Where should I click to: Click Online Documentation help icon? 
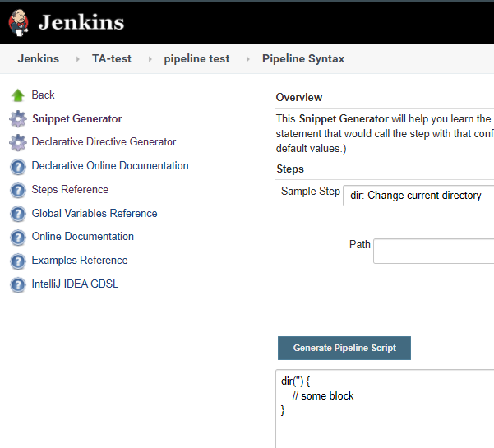click(x=18, y=238)
